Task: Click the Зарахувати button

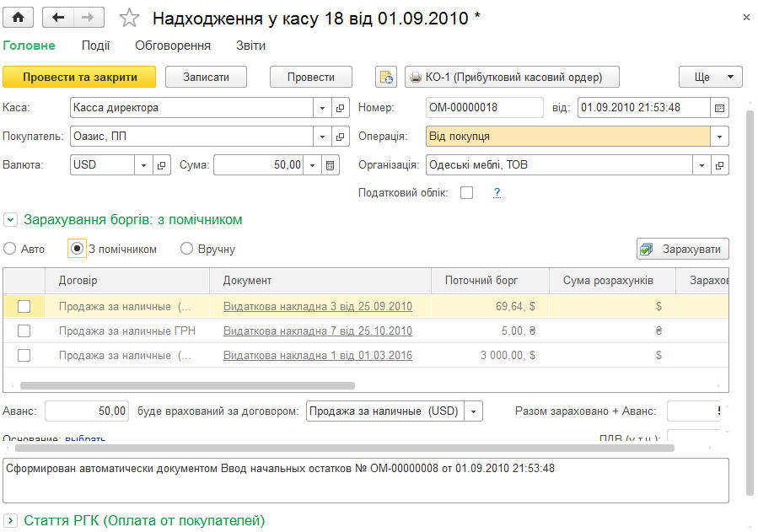Action: (683, 249)
